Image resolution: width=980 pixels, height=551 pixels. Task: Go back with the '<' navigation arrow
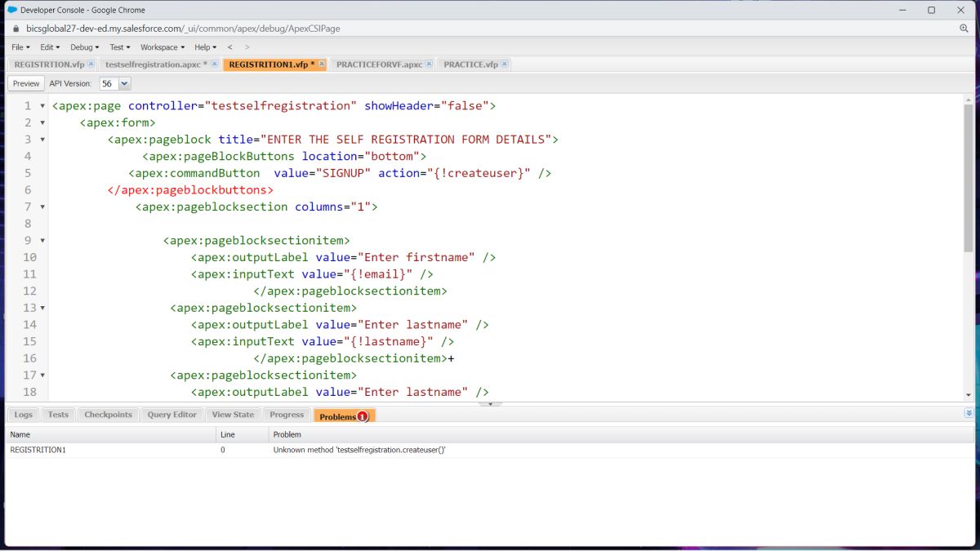tap(230, 47)
